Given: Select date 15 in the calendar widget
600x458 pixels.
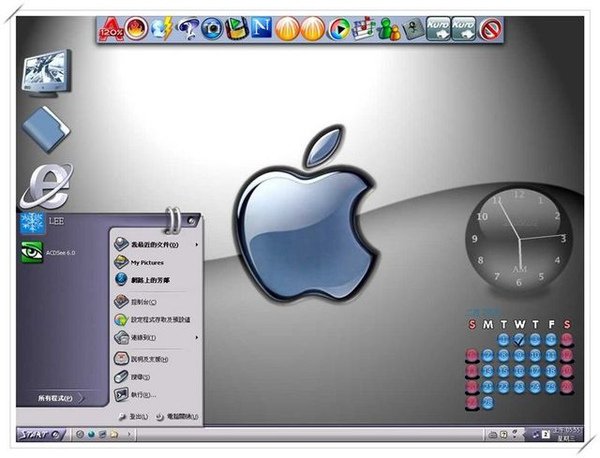Looking at the screenshot, I should [x=504, y=371].
